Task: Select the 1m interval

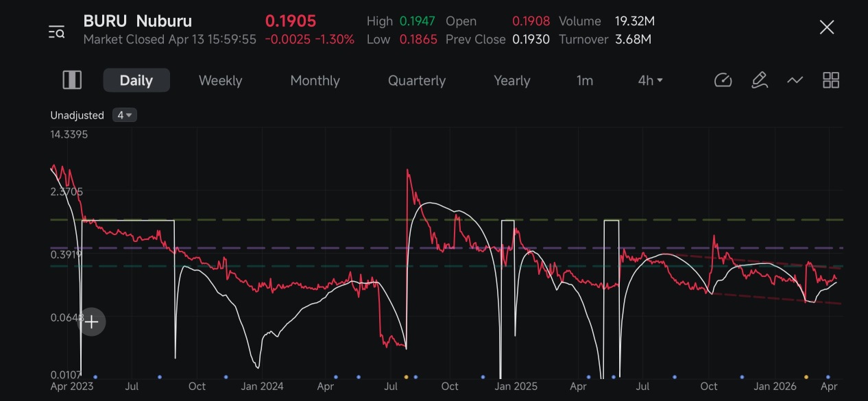Action: point(585,80)
